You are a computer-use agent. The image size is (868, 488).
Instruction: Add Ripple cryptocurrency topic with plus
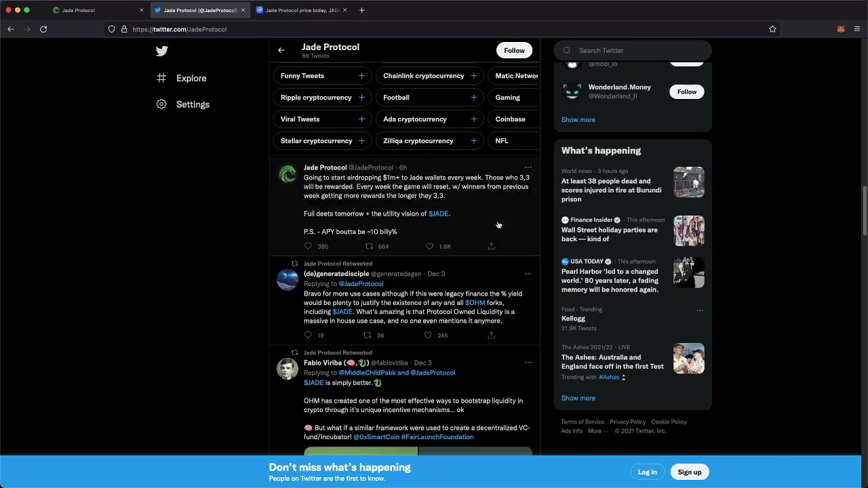pyautogui.click(x=361, y=98)
